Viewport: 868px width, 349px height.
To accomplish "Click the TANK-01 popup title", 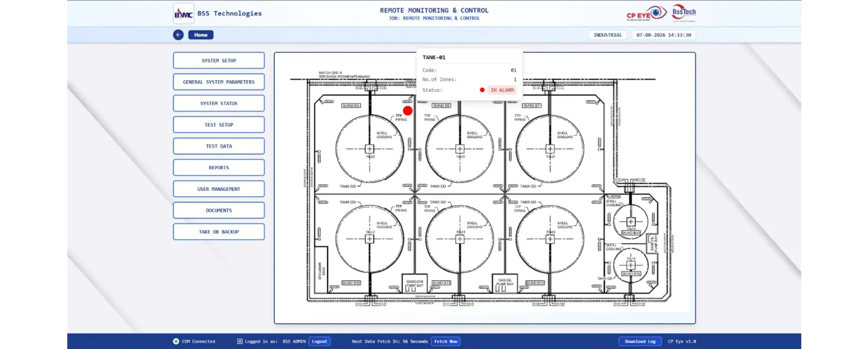I will [434, 57].
